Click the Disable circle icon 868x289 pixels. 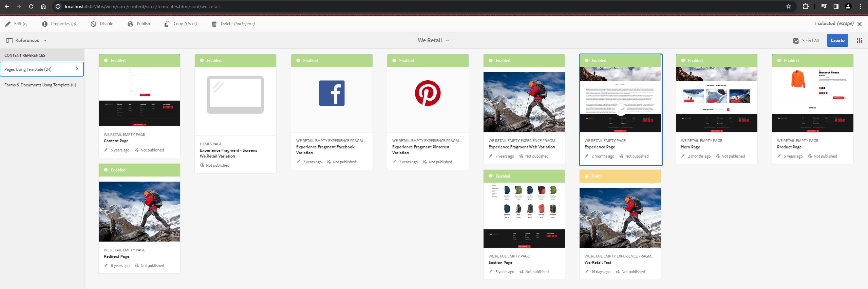pyautogui.click(x=93, y=24)
